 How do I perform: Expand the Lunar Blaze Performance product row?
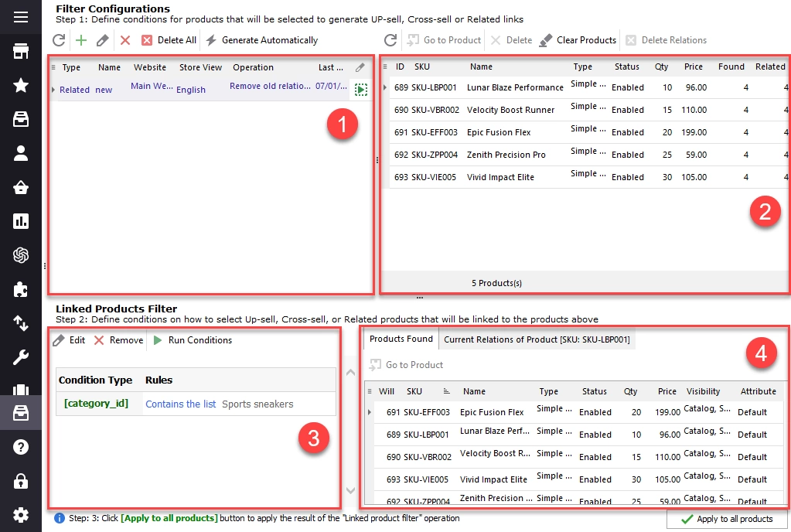(x=385, y=87)
